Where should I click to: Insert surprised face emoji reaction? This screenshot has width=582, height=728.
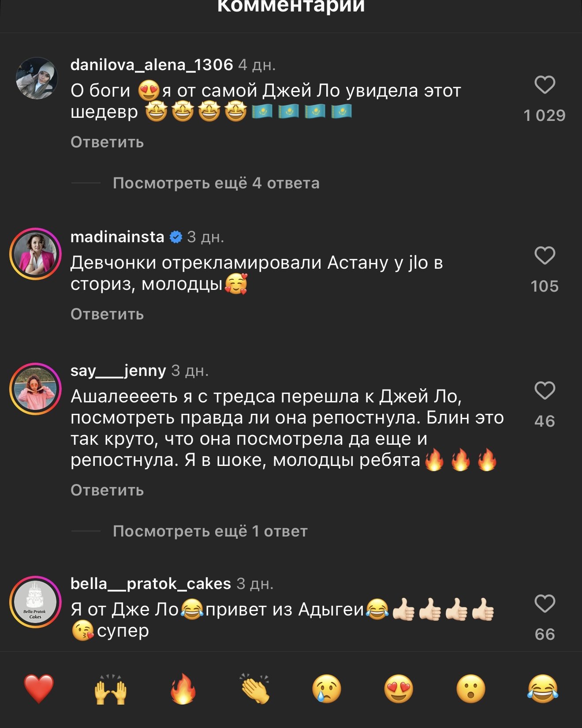pyautogui.click(x=471, y=689)
